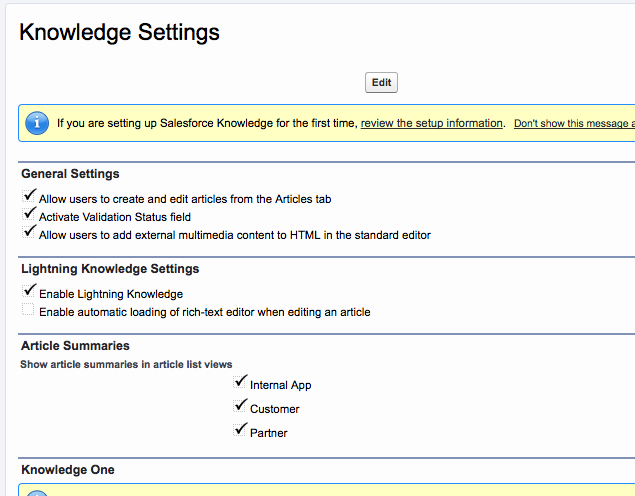The width and height of the screenshot is (635, 496).
Task: Toggle the 'Enable Lightning Knowledge' checkbox
Action: (29, 292)
